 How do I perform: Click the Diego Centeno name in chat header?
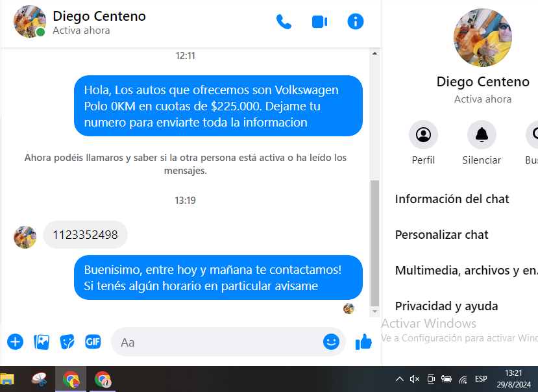click(99, 16)
